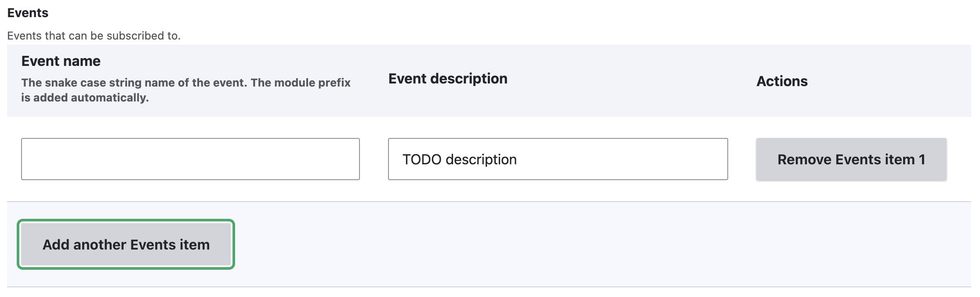Viewport: 980px width, 297px height.
Task: Select the "TODO description" text in the field
Action: pos(459,159)
